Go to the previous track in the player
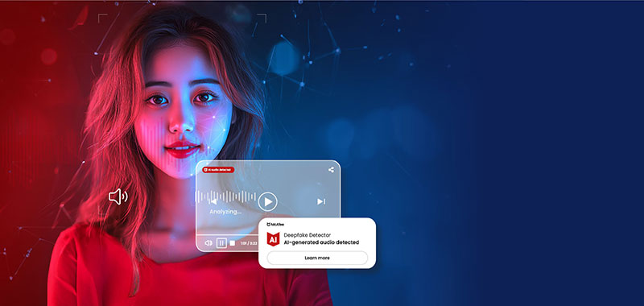 [213, 201]
